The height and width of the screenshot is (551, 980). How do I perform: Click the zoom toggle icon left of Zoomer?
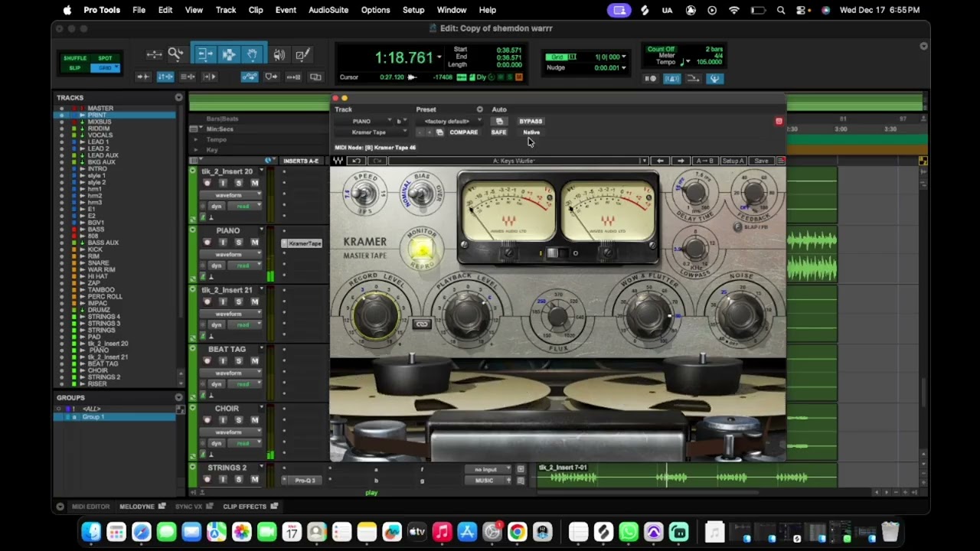click(x=154, y=54)
